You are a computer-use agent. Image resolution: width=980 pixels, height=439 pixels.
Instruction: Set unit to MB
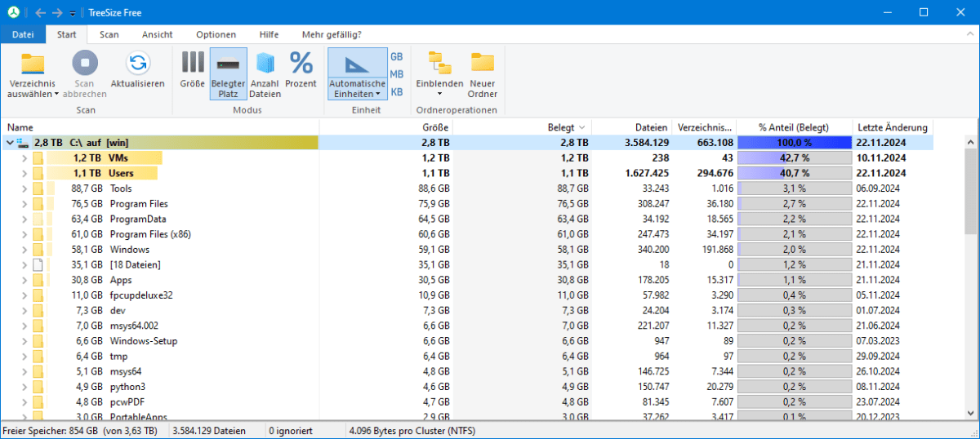(397, 74)
